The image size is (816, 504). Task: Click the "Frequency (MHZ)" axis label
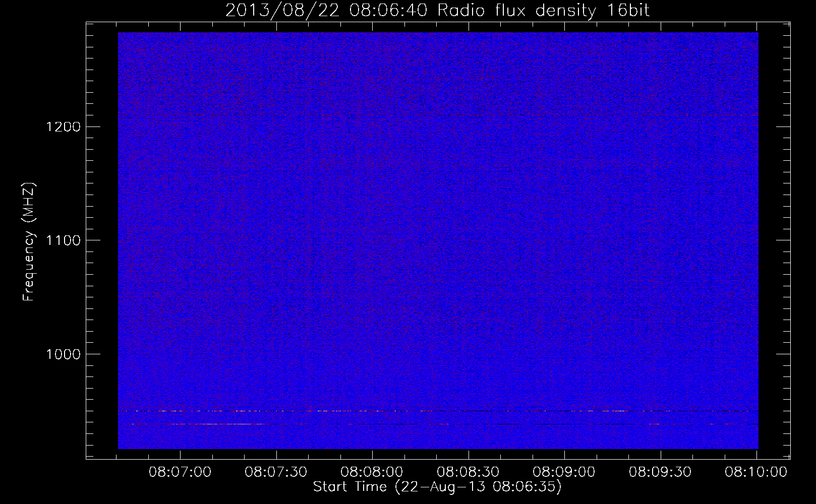29,242
